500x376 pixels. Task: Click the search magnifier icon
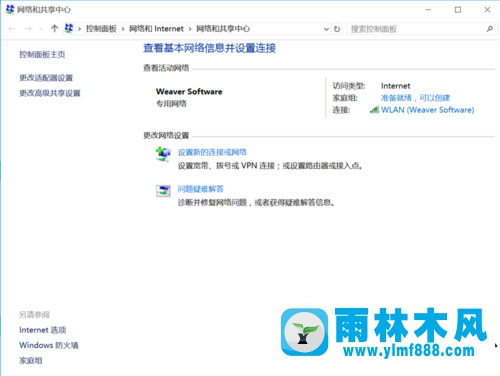pyautogui.click(x=489, y=29)
